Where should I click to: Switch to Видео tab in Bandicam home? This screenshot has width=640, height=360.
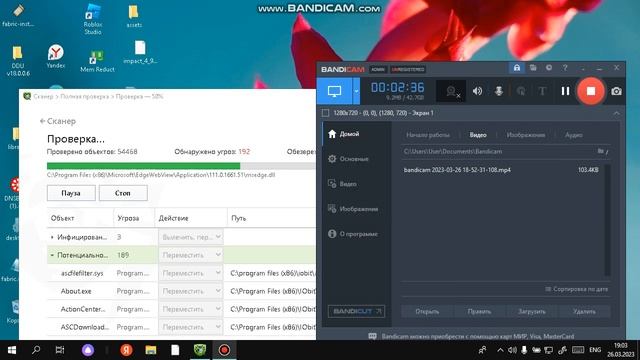pyautogui.click(x=478, y=135)
